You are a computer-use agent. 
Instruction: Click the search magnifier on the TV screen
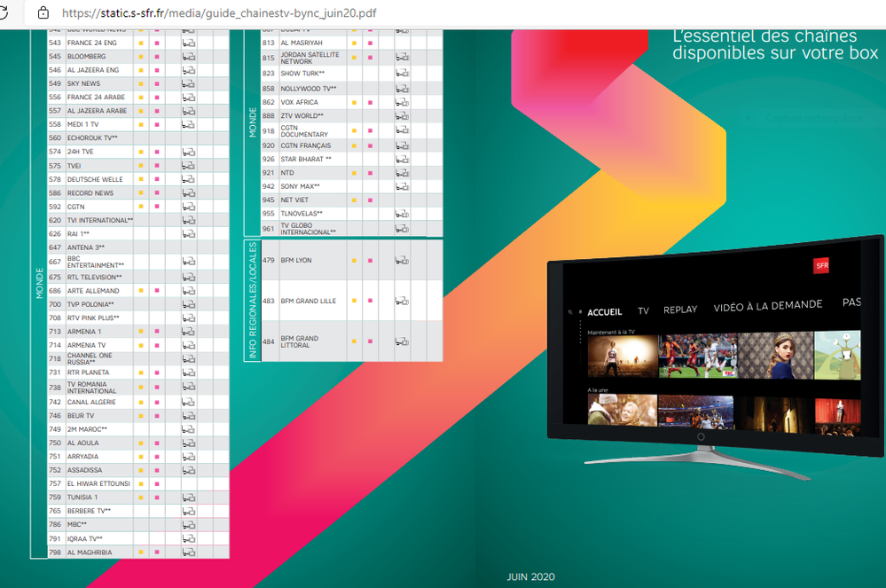pyautogui.click(x=573, y=312)
